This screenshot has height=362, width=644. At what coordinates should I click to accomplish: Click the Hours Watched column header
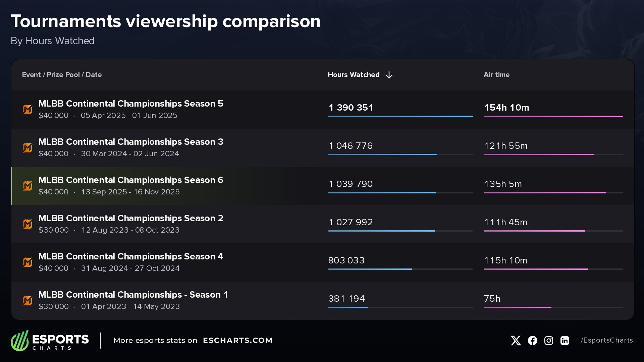(x=354, y=75)
